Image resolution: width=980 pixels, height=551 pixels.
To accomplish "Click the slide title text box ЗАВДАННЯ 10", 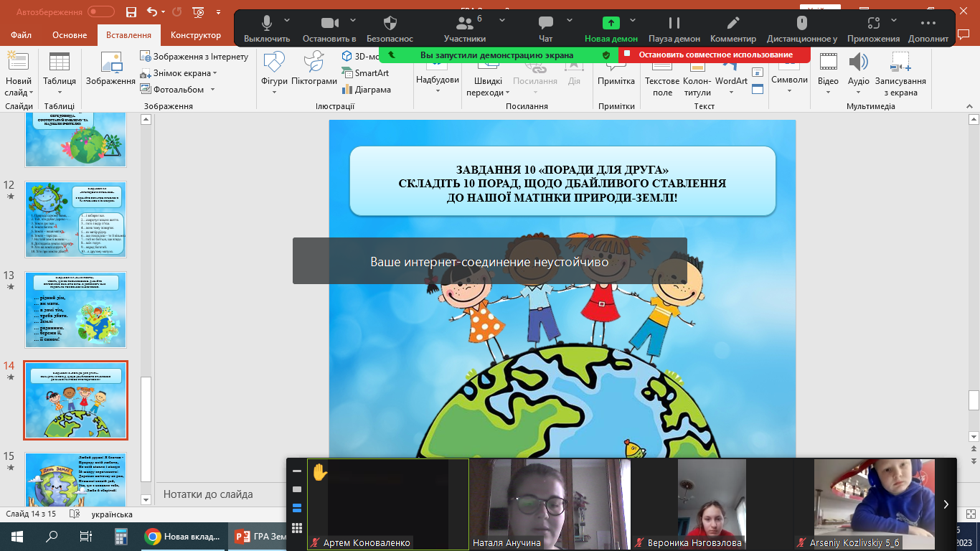I will tap(562, 181).
